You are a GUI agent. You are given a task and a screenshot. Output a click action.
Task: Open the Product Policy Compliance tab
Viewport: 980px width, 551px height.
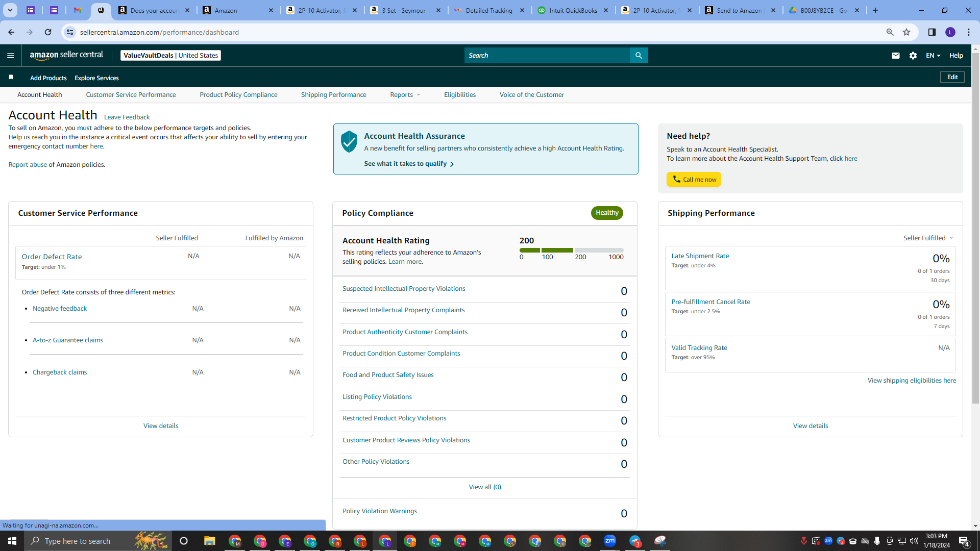(x=238, y=95)
